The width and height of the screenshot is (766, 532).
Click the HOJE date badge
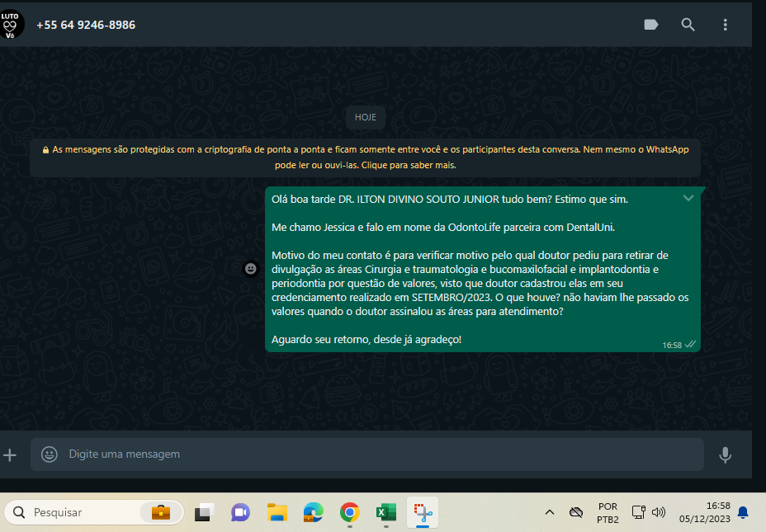tap(366, 117)
